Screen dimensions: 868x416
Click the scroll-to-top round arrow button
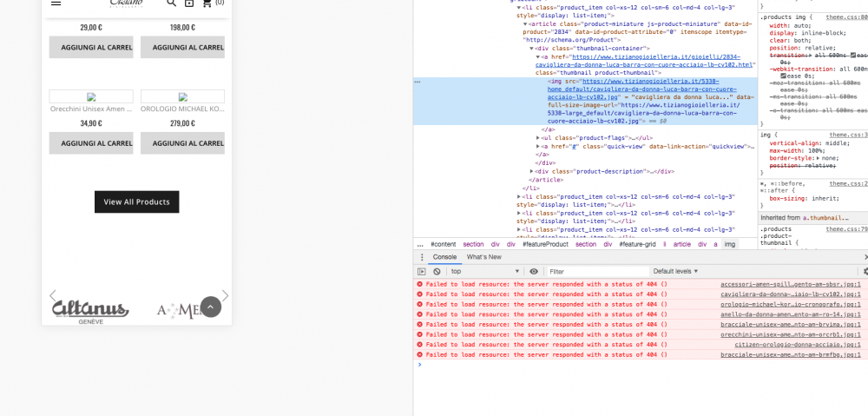210,307
